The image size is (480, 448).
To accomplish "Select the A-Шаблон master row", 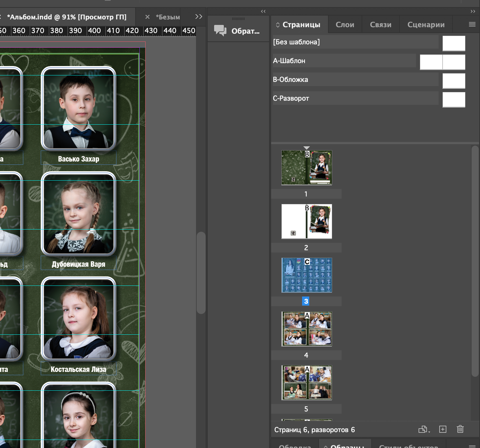I will point(344,61).
